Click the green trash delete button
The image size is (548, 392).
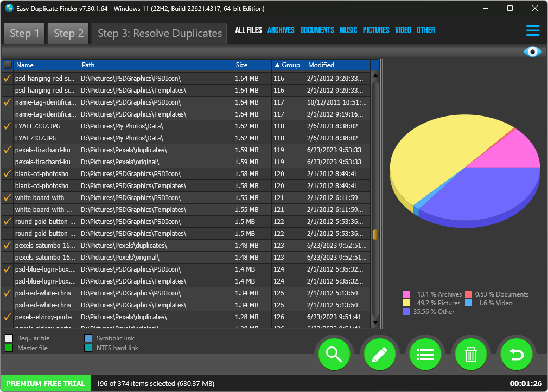pos(471,354)
